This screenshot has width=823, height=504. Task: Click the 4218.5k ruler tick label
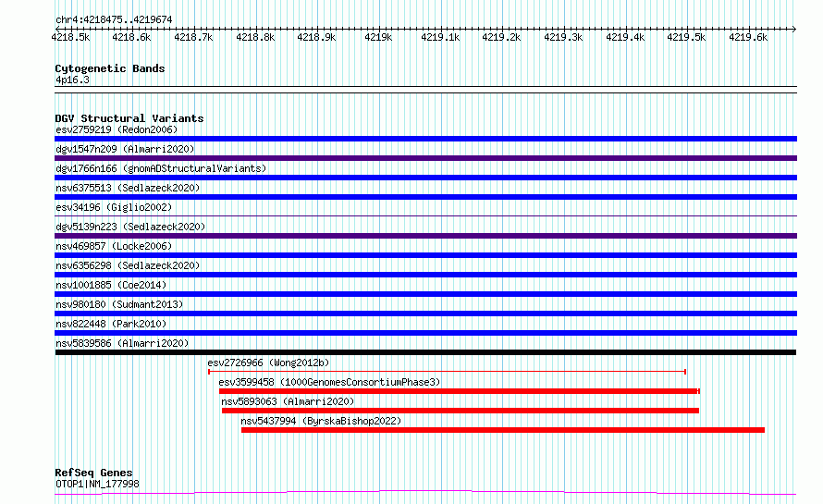pyautogui.click(x=70, y=37)
